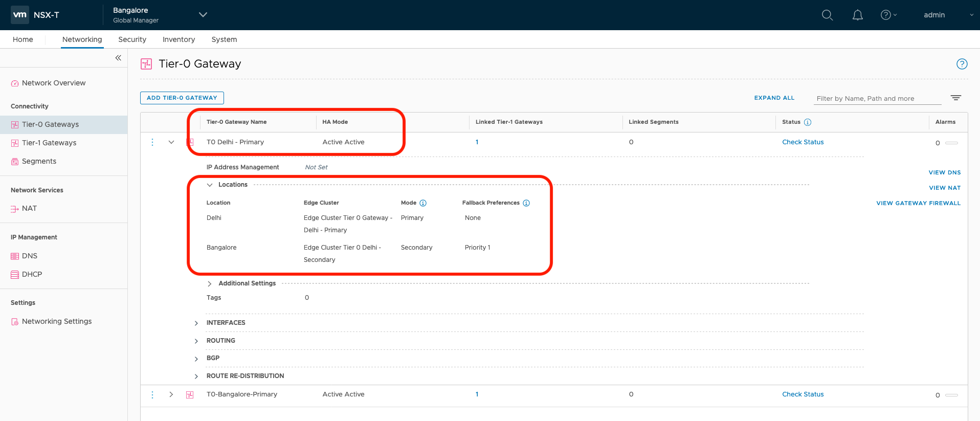Expand the BGP section
The width and height of the screenshot is (980, 421).
click(x=196, y=359)
